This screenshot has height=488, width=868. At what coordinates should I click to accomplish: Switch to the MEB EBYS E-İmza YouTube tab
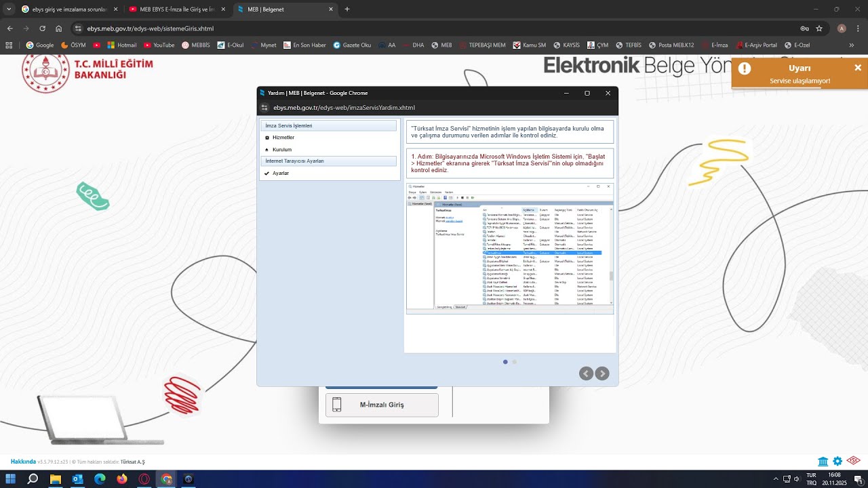(x=177, y=9)
